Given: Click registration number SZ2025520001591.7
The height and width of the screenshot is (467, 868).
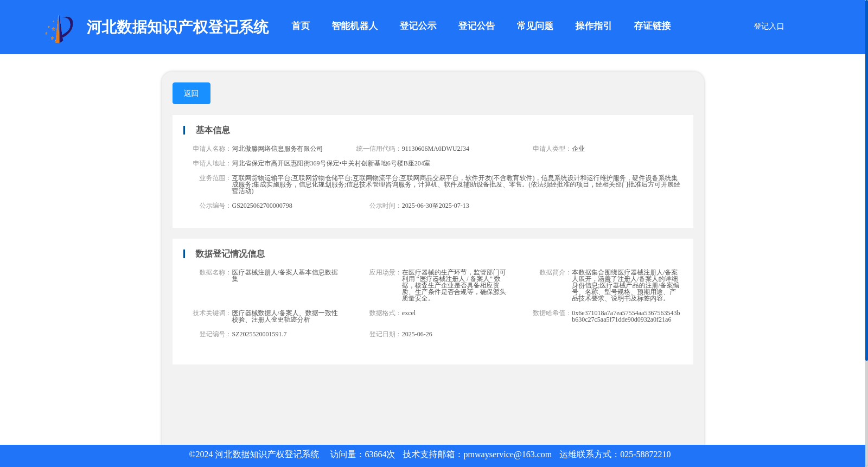Looking at the screenshot, I should tap(259, 334).
